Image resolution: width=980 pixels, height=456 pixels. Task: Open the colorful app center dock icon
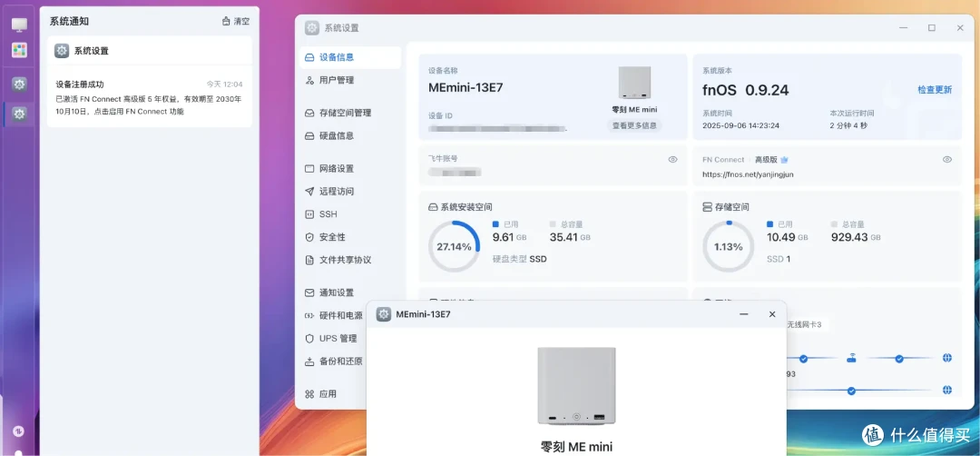pyautogui.click(x=19, y=51)
